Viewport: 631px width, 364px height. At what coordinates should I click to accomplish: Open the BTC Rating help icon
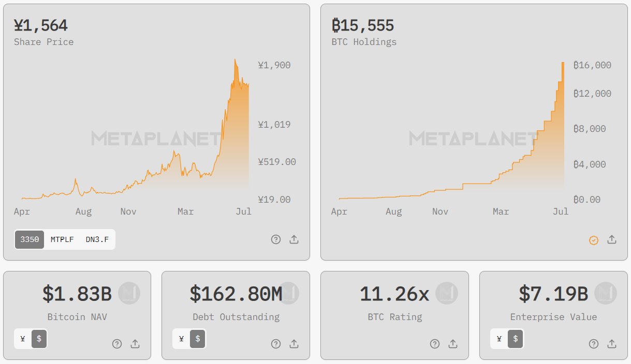434,343
